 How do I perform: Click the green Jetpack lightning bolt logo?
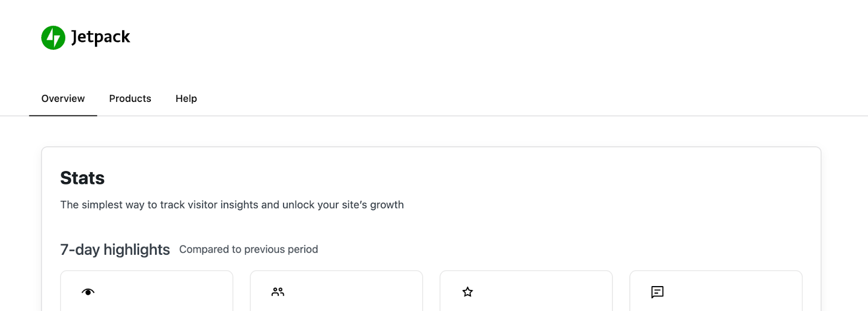[x=53, y=37]
